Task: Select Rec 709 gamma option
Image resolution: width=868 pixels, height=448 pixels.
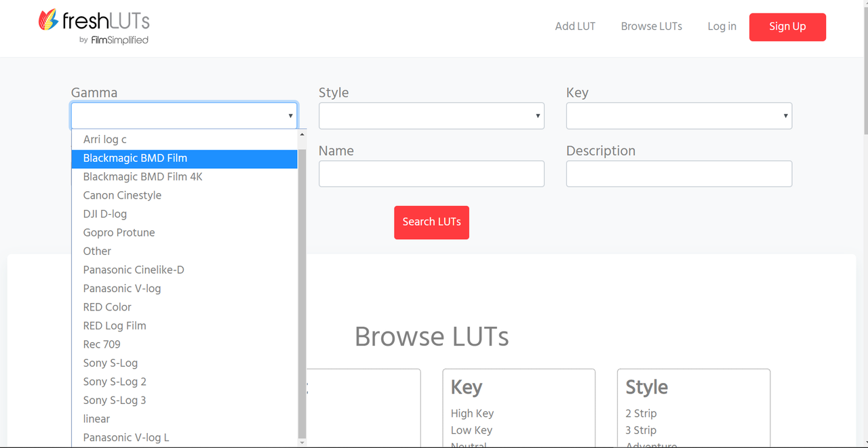Action: (x=184, y=344)
